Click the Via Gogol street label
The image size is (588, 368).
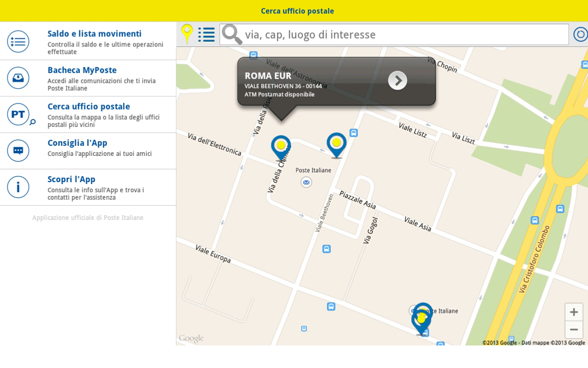click(x=371, y=230)
